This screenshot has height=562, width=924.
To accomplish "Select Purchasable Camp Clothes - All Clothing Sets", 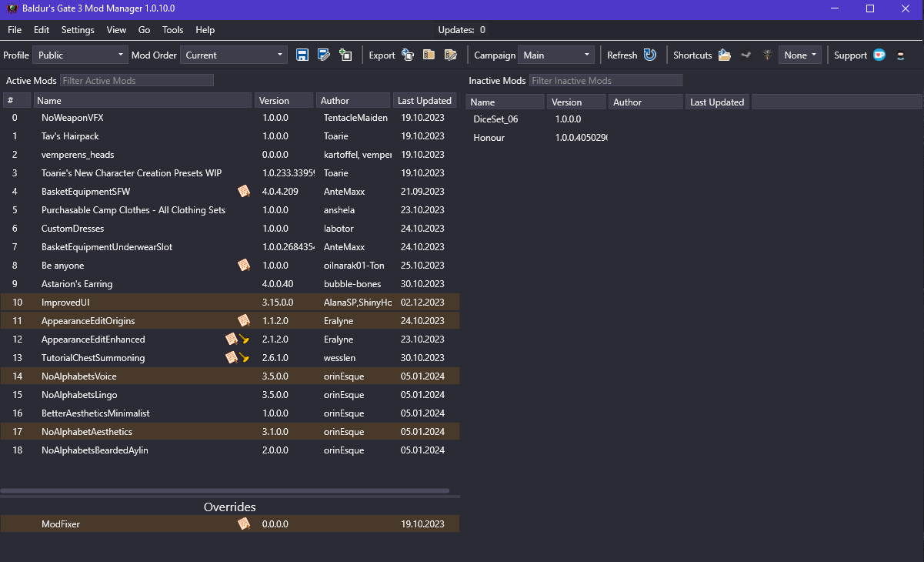I will 230,210.
